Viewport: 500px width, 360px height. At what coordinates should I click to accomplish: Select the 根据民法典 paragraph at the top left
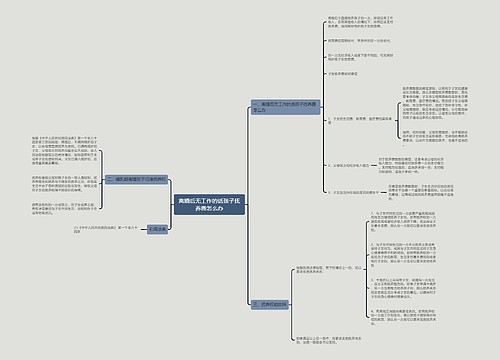pos(65,151)
